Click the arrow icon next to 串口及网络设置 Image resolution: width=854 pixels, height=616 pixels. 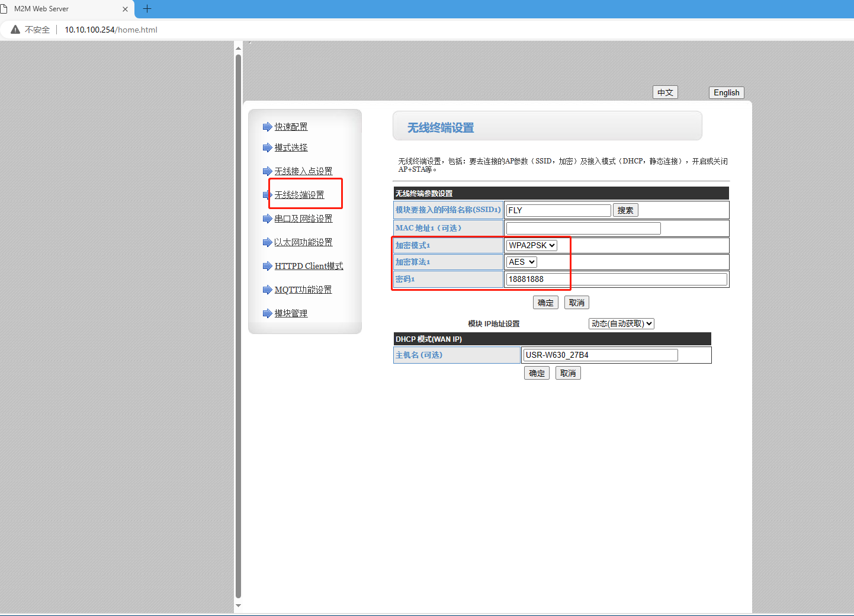[x=267, y=219]
